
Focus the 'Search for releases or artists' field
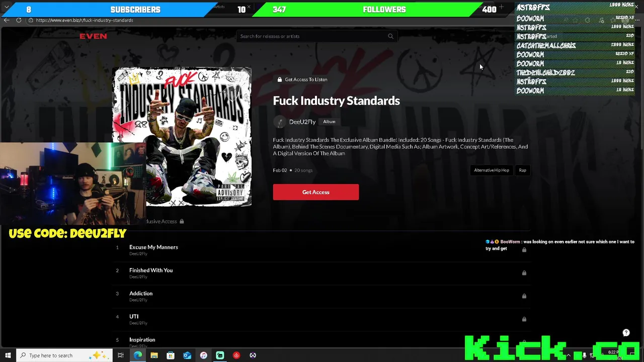point(316,36)
